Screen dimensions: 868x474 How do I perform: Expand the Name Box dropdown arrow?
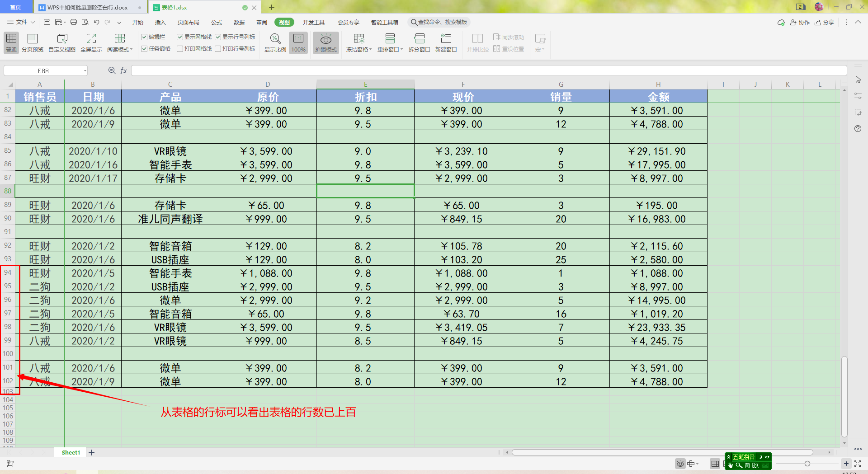tap(85, 71)
